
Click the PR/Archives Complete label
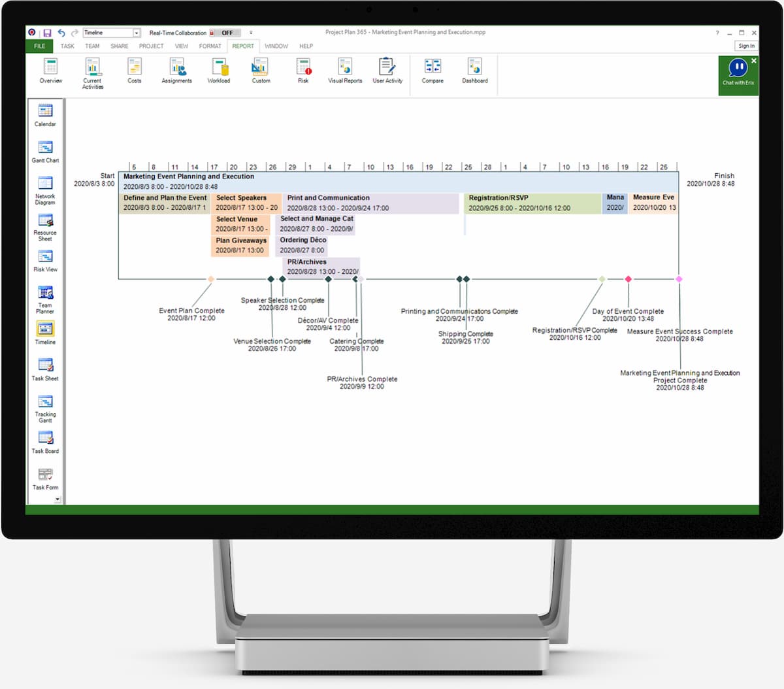pos(362,382)
